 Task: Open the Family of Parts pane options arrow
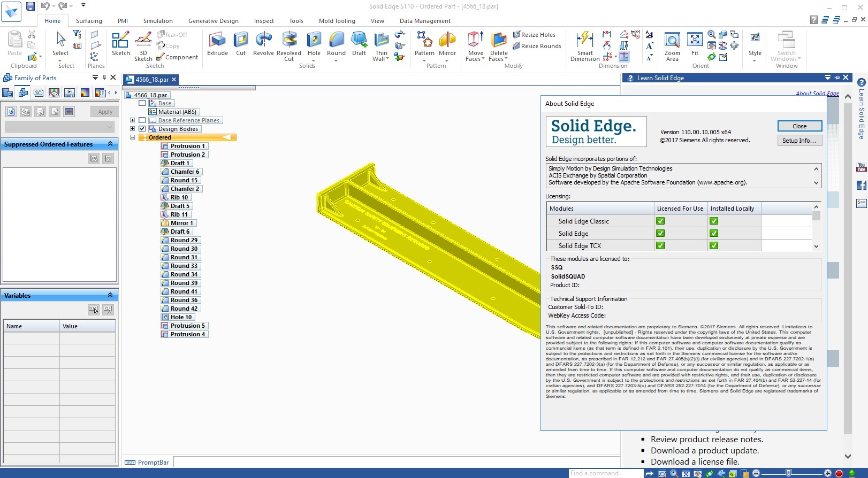click(x=95, y=78)
